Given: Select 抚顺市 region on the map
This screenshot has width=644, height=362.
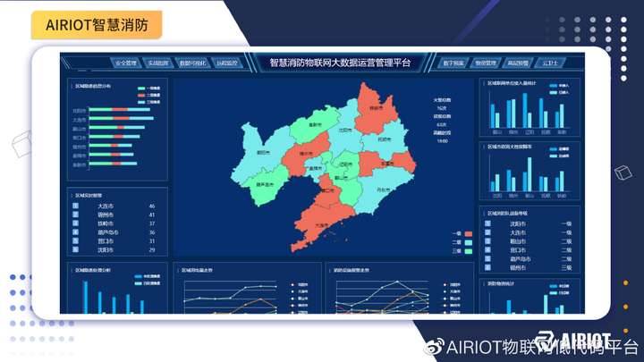Looking at the screenshot, I should coord(384,139).
